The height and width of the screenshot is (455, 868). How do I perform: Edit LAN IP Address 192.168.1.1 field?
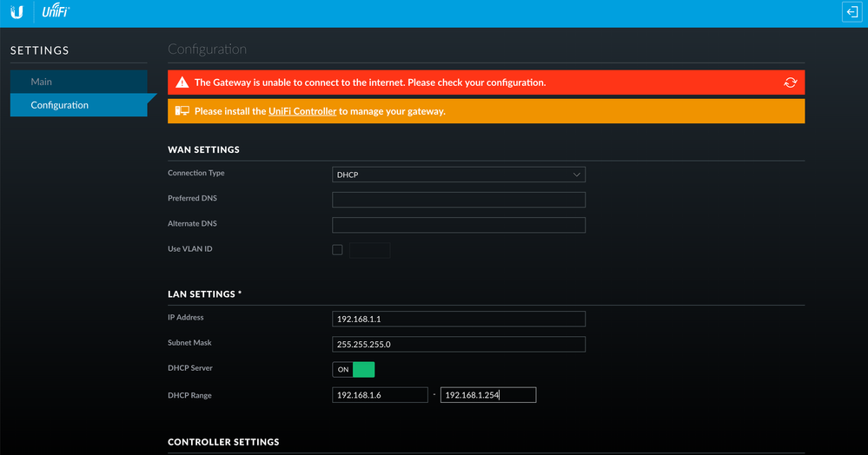tap(459, 319)
